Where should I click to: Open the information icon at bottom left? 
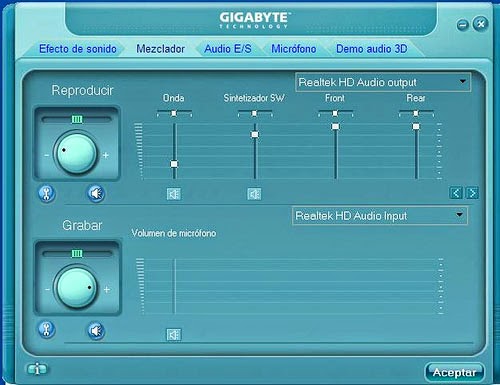coord(37,369)
